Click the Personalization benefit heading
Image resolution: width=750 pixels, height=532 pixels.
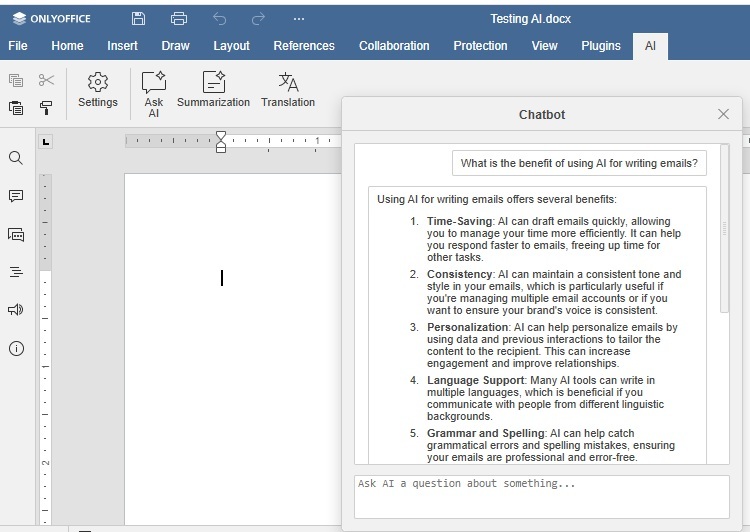[x=467, y=327]
